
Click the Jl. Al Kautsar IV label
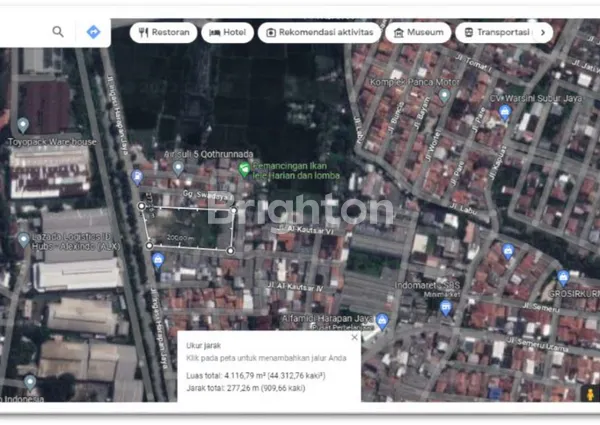coord(295,287)
